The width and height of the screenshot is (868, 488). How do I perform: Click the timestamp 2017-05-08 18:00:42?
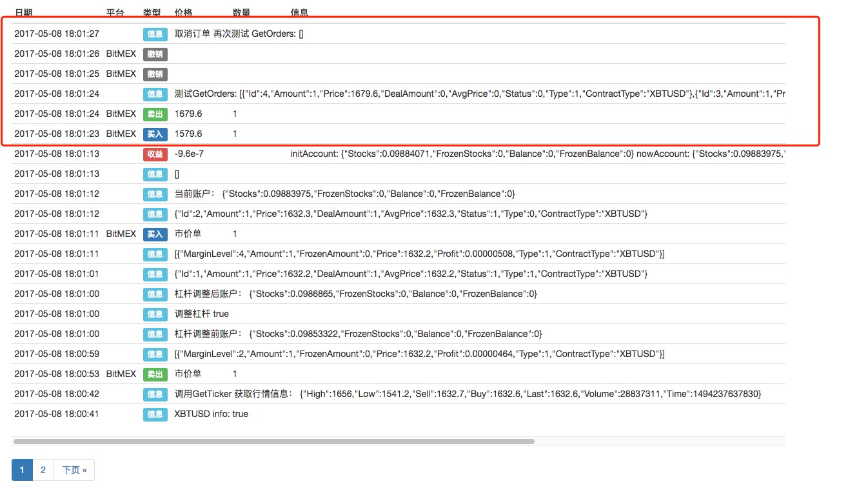pyautogui.click(x=57, y=394)
